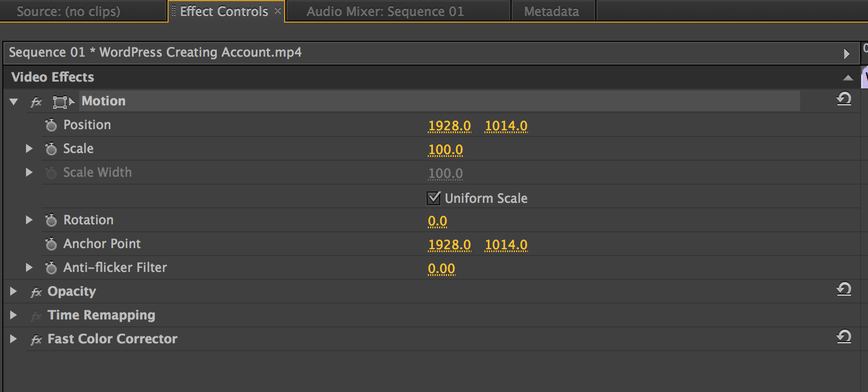Open the Metadata tab
Image resolution: width=868 pixels, height=392 pixels.
551,11
